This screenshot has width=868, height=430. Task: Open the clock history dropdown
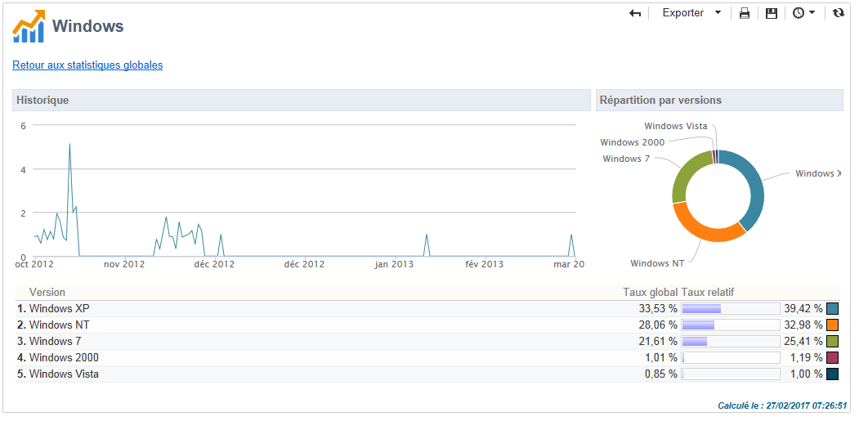[803, 13]
